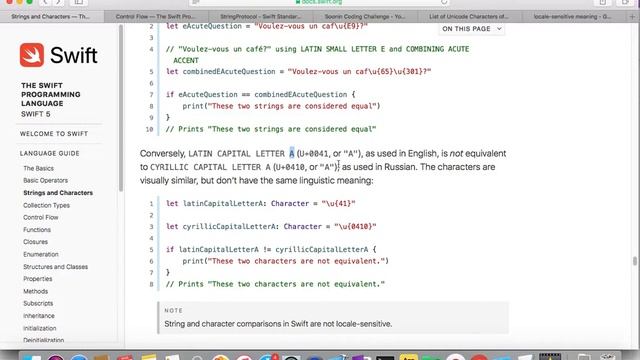Switch to the locale-sensitive meaning tab

click(573, 17)
